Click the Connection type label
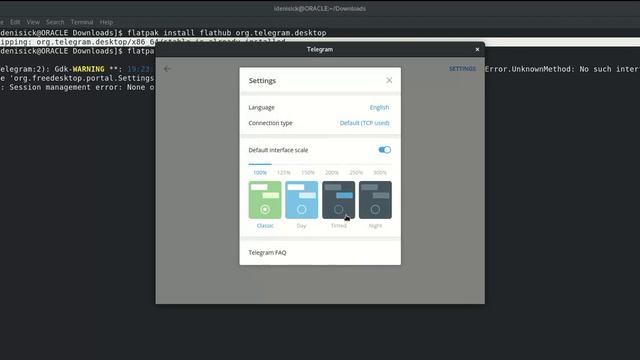The height and width of the screenshot is (360, 640). coord(270,123)
